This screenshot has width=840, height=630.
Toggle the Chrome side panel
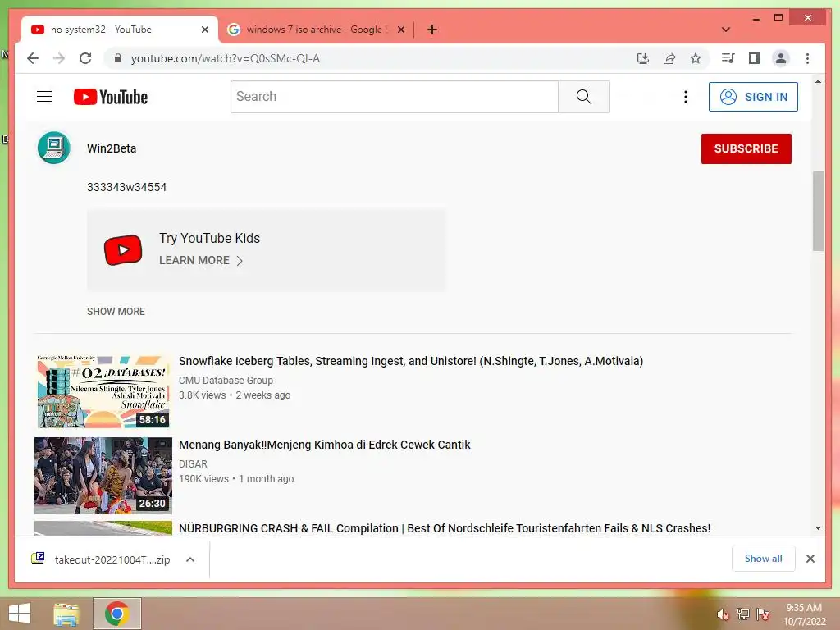pyautogui.click(x=755, y=58)
